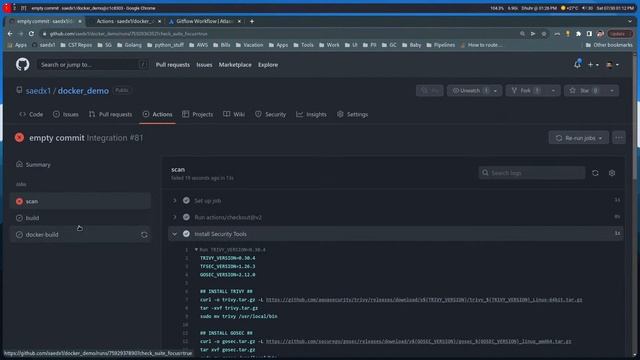This screenshot has height=360, width=640.
Task: Open the AWS bookmarks folder
Action: click(198, 45)
